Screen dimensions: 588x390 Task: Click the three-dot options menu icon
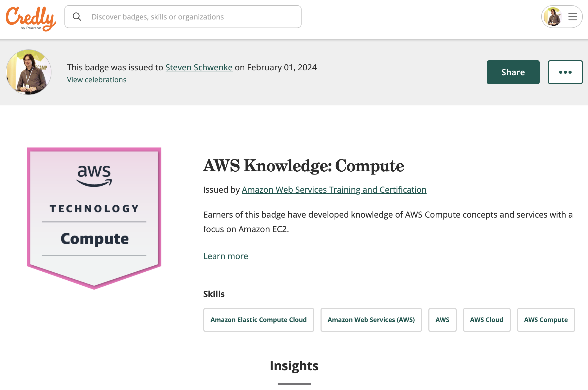[565, 72]
